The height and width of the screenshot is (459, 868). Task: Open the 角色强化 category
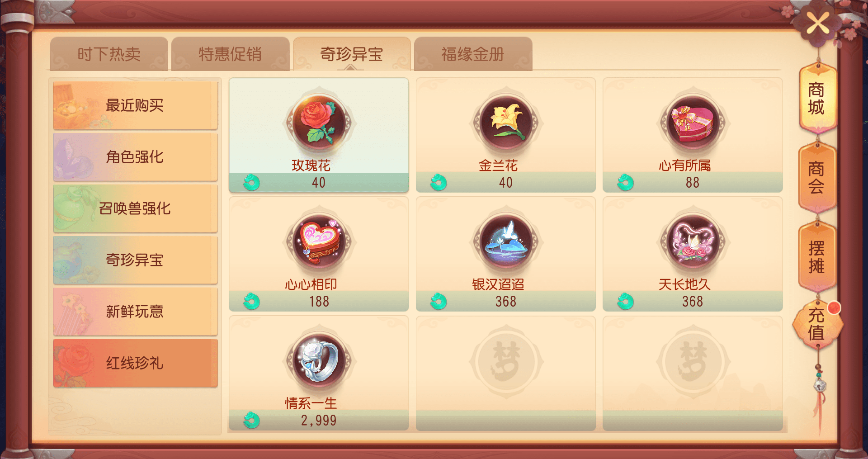[135, 157]
